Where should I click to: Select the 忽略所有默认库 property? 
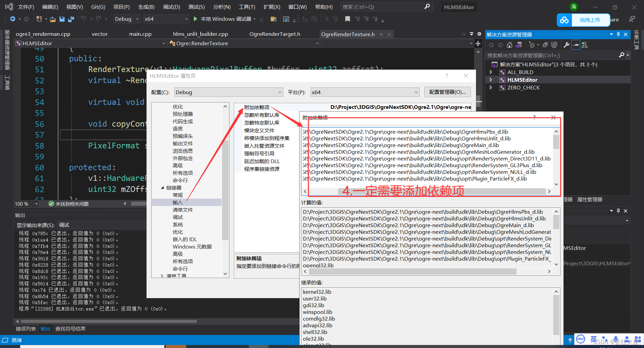[262, 115]
